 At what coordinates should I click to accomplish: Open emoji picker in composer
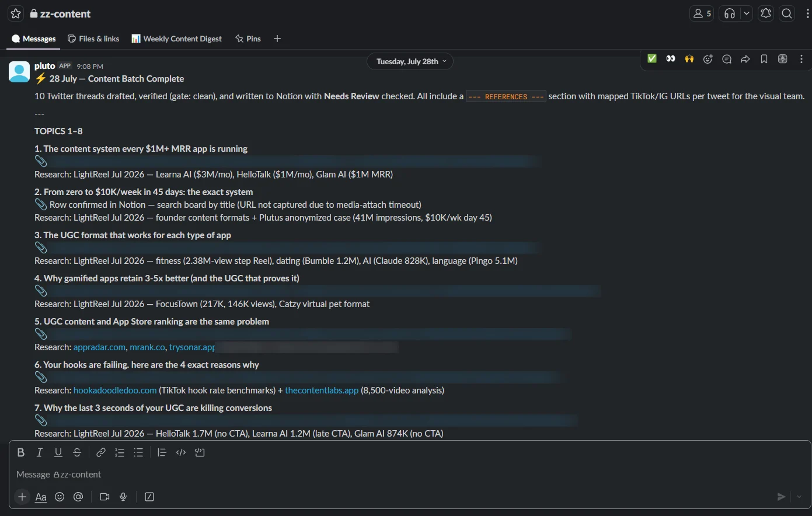(60, 497)
